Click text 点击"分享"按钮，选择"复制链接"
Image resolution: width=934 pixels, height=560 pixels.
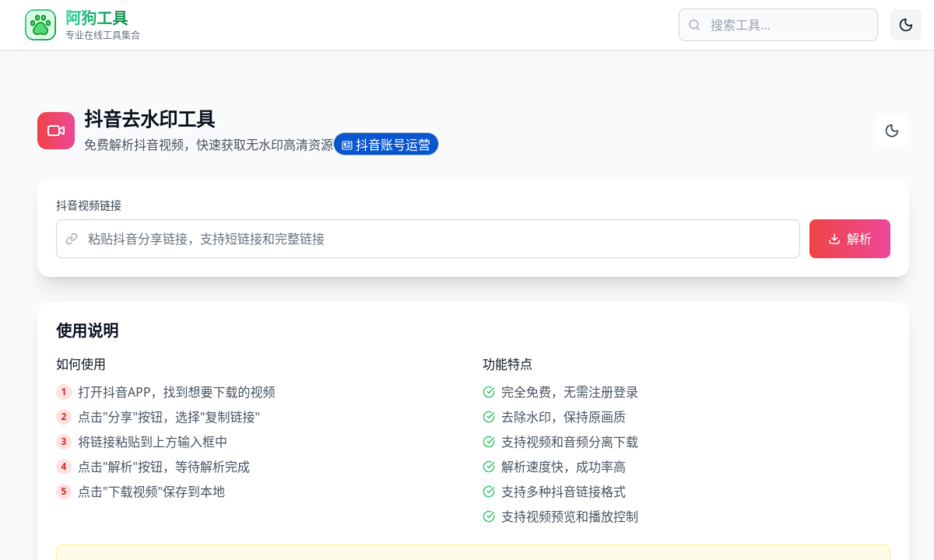pyautogui.click(x=169, y=417)
